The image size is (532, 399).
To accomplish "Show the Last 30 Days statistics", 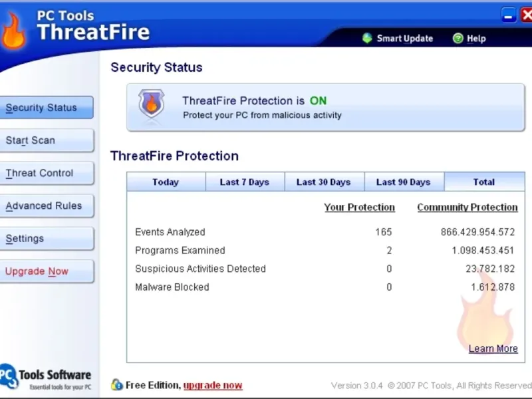I will pyautogui.click(x=323, y=182).
